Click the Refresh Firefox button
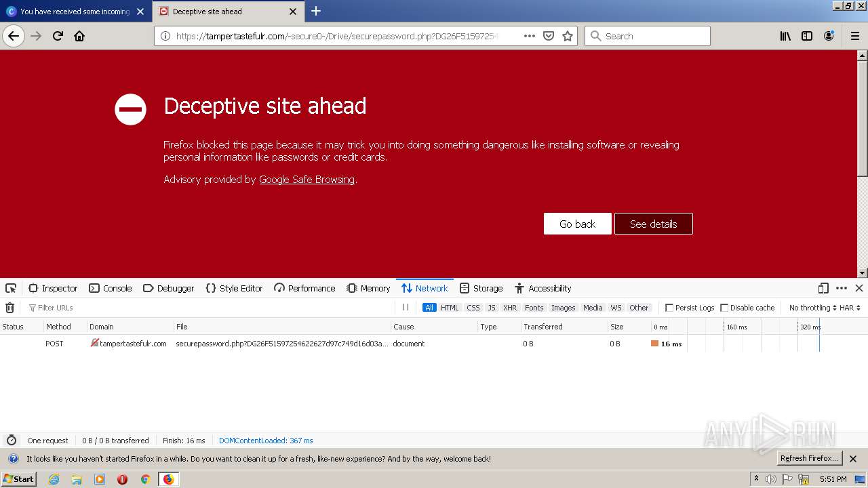The image size is (868, 488). 809,458
